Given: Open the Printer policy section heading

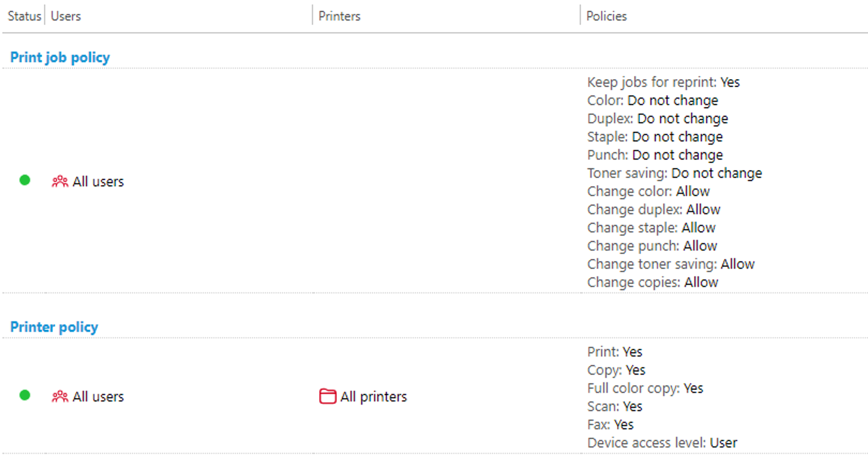Looking at the screenshot, I should [x=54, y=327].
